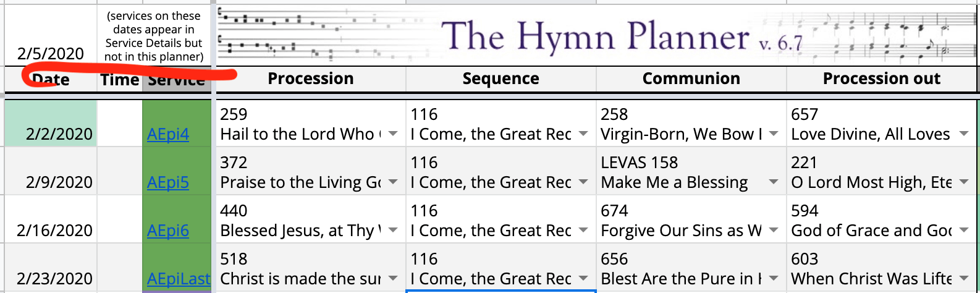Expand dropdown for Hail to the Lord hymn
This screenshot has height=293, width=980.
(393, 134)
